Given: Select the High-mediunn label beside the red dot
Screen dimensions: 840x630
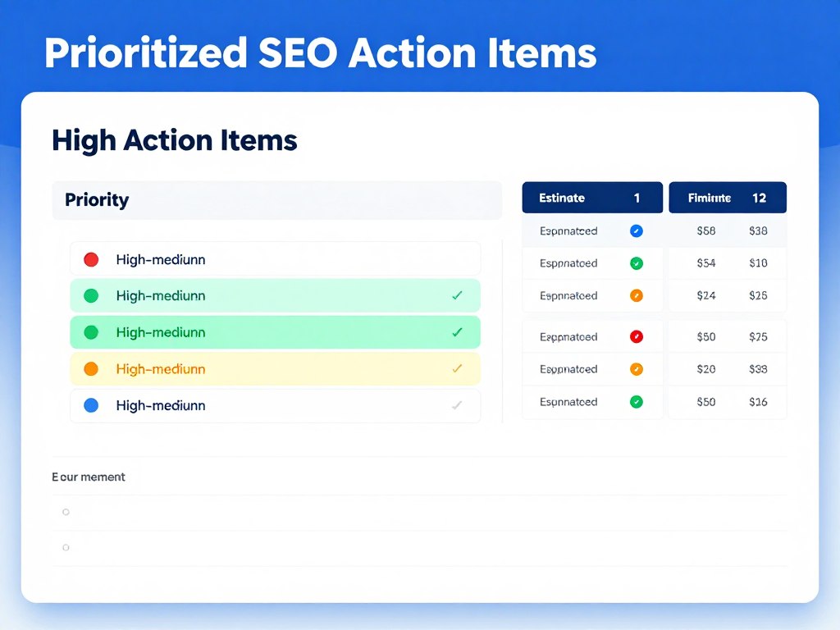Looking at the screenshot, I should pos(161,260).
